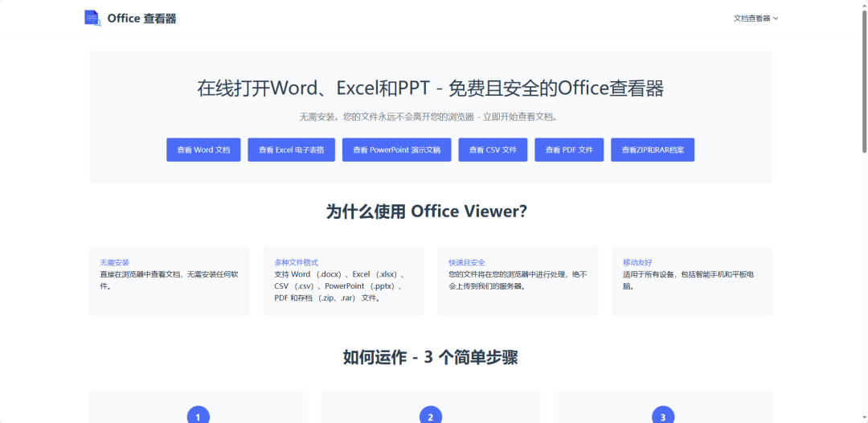Click the subtitle starting with 无需安装。您的文件
This screenshot has width=868, height=423.
431,117
